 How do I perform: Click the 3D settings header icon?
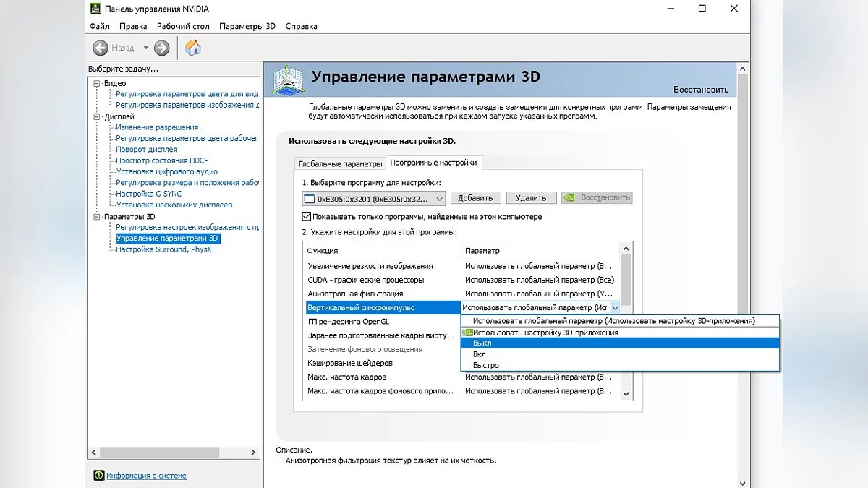click(287, 78)
